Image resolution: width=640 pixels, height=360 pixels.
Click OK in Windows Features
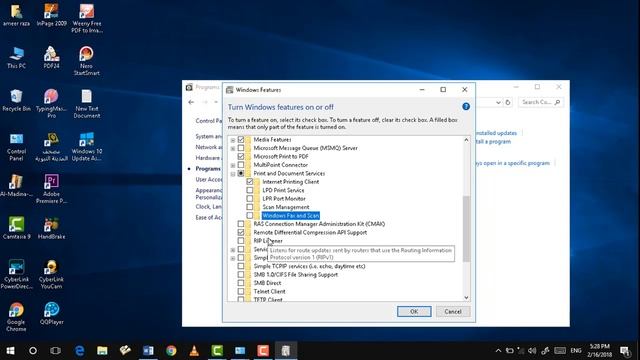pos(414,311)
